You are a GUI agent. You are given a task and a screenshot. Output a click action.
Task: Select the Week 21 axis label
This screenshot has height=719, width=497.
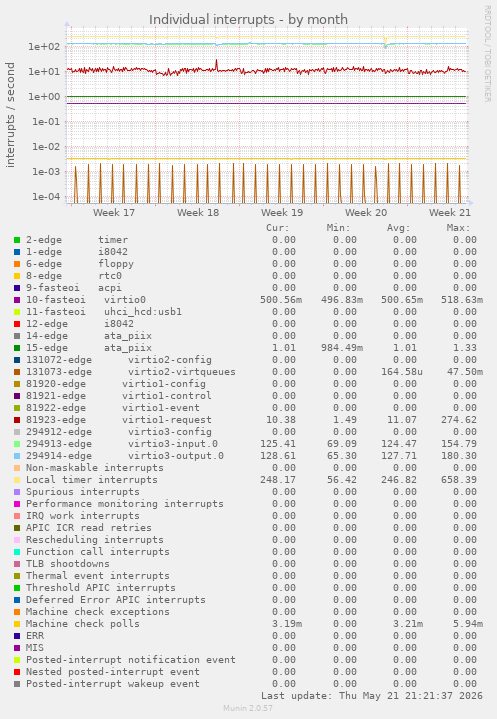pyautogui.click(x=449, y=213)
